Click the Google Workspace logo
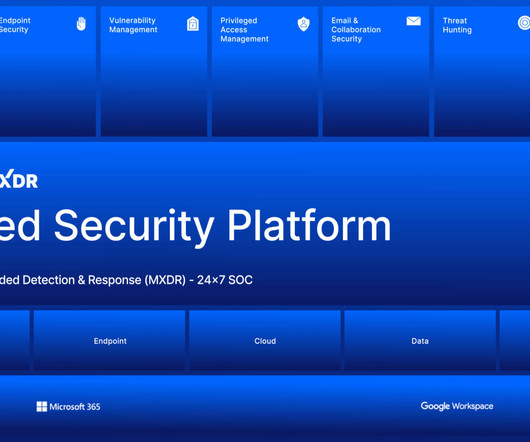The image size is (530, 442). click(457, 406)
